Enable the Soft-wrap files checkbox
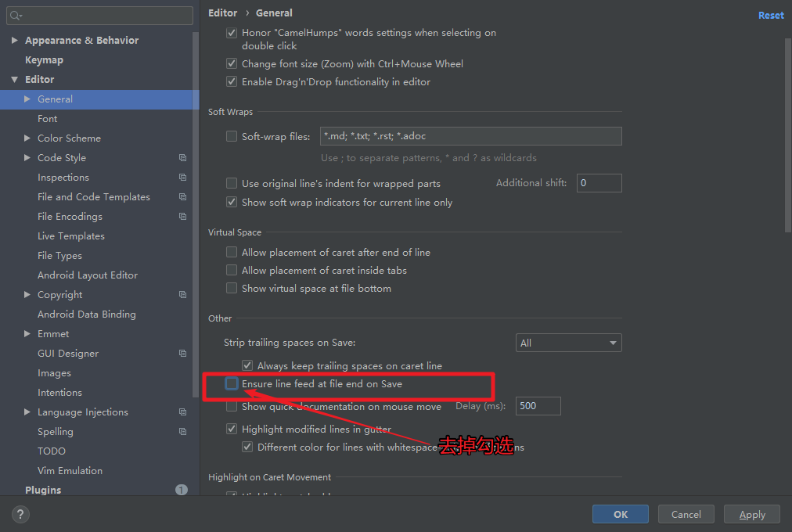 pyautogui.click(x=232, y=136)
